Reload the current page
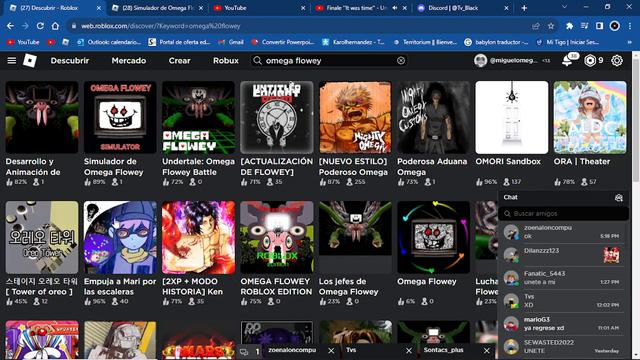 pyautogui.click(x=40, y=26)
